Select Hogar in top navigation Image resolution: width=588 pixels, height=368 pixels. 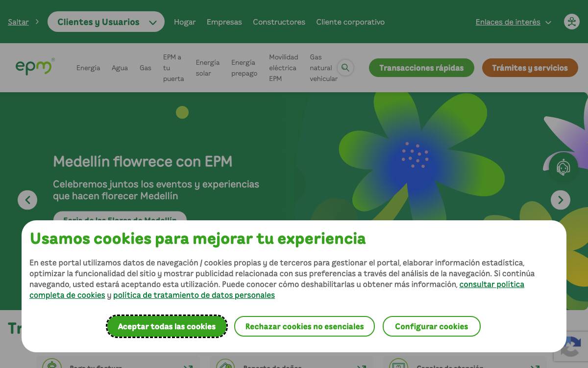pyautogui.click(x=185, y=22)
